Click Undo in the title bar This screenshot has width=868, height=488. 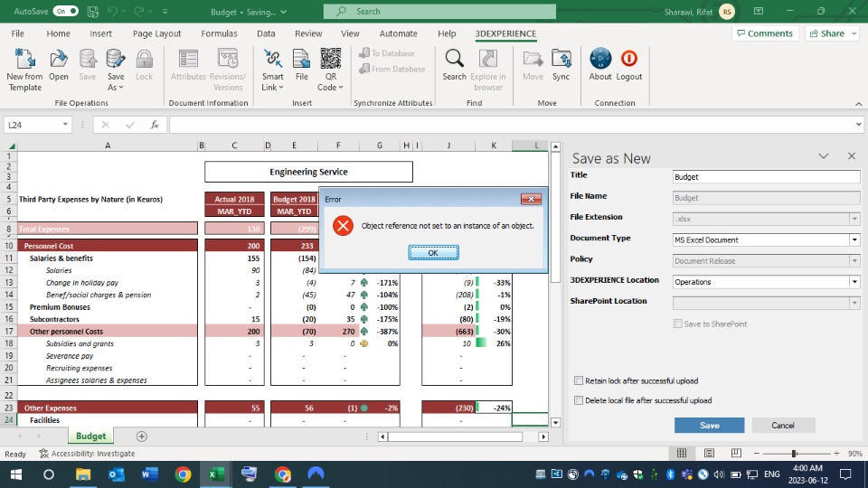coord(112,11)
